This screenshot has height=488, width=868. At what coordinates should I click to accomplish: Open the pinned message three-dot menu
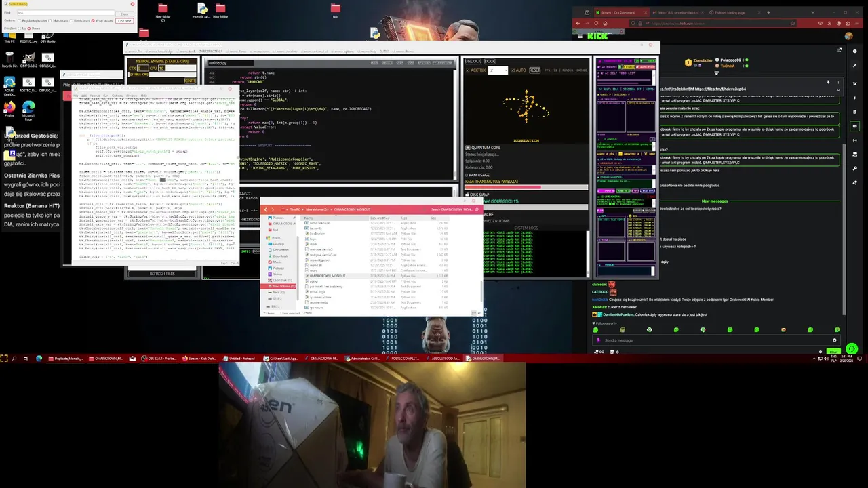tap(838, 82)
